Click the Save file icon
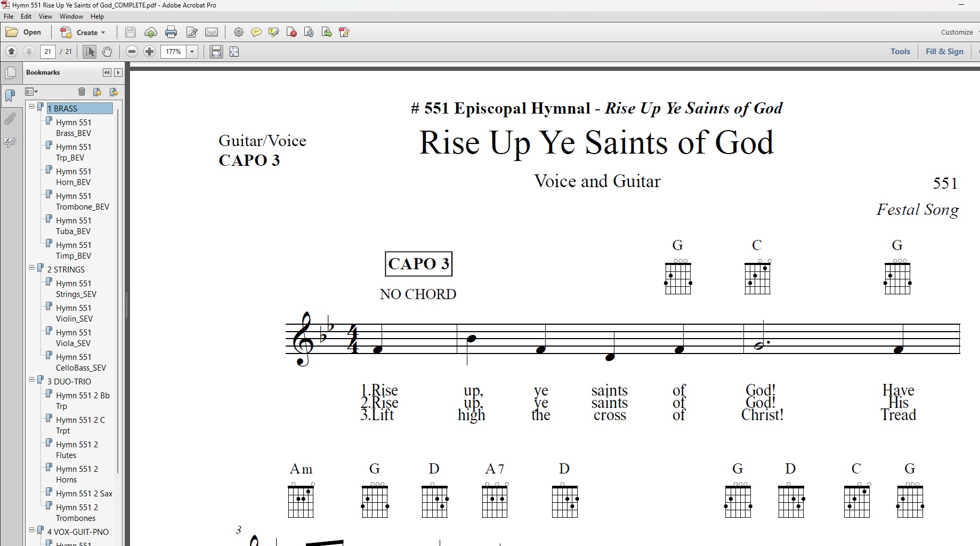Image resolution: width=980 pixels, height=546 pixels. coord(130,33)
